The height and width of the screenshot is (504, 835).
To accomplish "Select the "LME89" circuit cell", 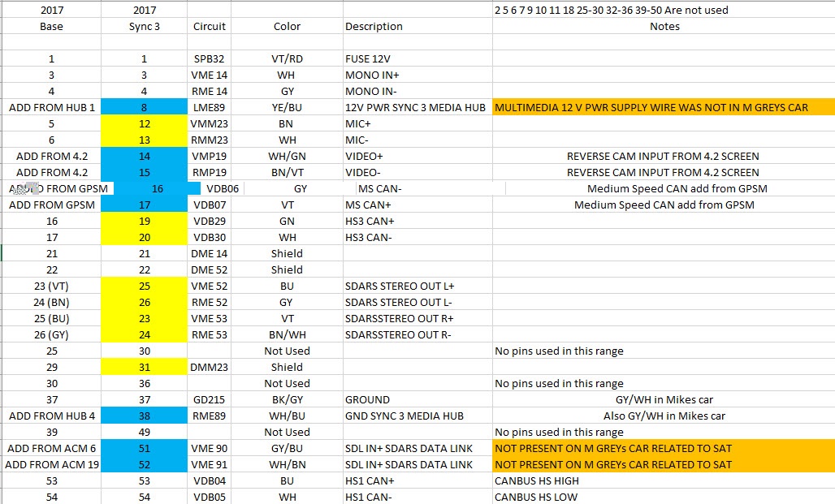I will click(x=210, y=107).
